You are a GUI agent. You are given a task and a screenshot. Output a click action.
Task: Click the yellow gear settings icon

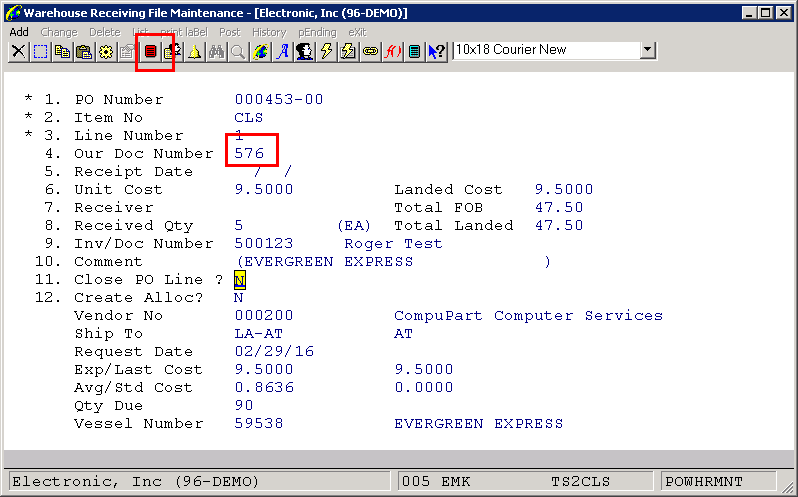[x=106, y=51]
